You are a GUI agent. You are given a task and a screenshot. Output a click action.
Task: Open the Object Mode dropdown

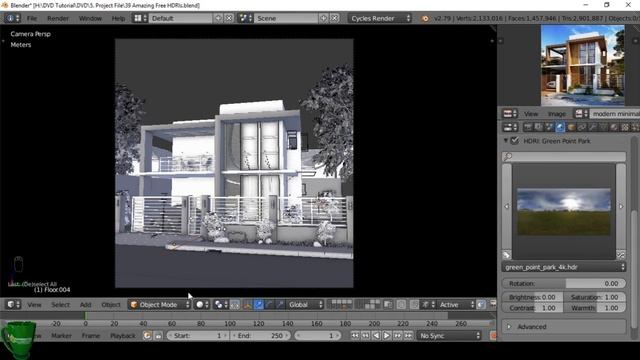click(x=159, y=304)
